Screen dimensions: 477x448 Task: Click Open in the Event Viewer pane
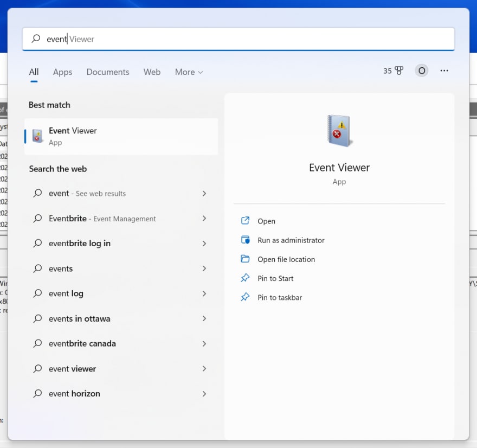266,221
